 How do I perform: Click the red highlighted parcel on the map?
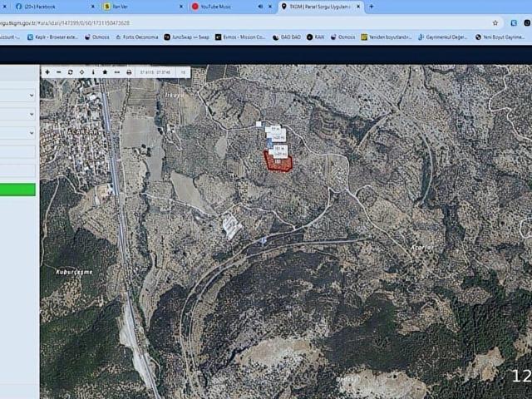tap(278, 163)
